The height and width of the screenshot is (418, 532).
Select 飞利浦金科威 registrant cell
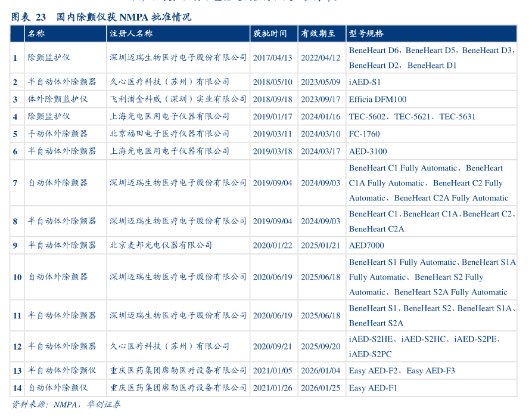pos(178,100)
